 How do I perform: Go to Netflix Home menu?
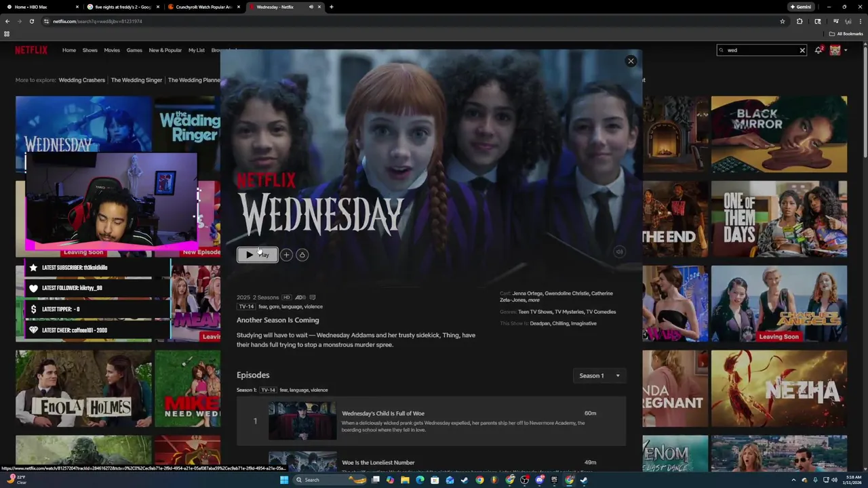69,50
